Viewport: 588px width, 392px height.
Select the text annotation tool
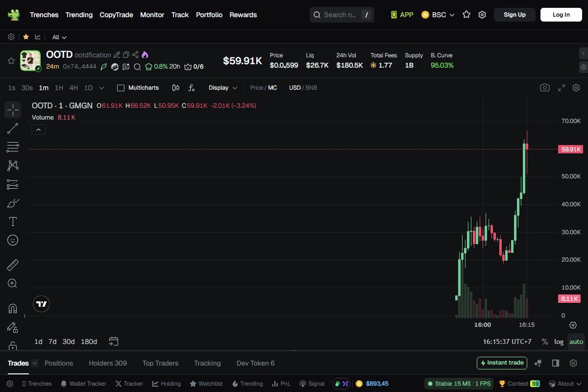(x=13, y=221)
